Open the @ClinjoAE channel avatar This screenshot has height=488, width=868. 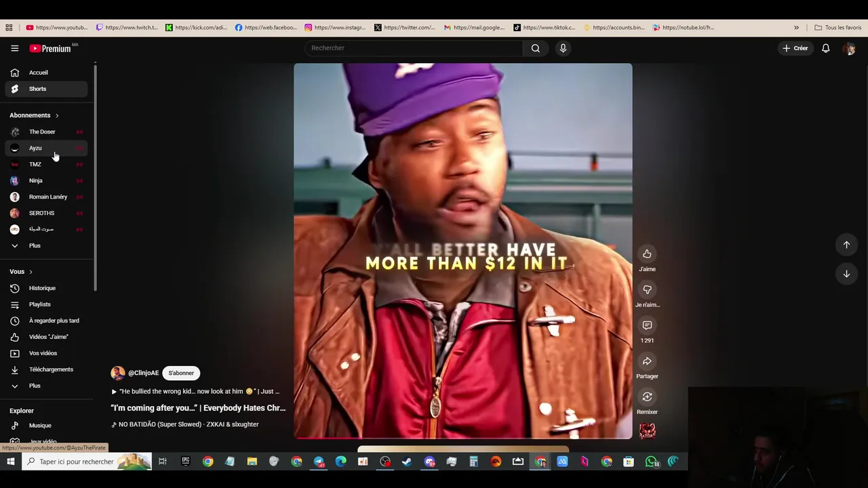[118, 373]
